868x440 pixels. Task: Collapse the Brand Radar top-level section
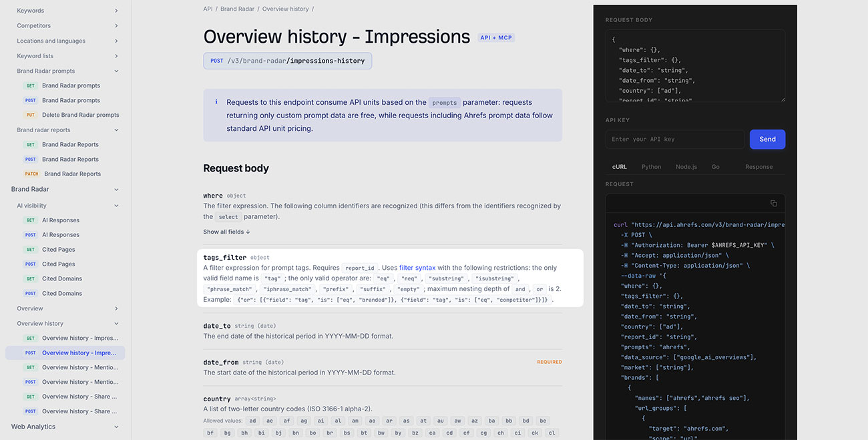(116, 190)
